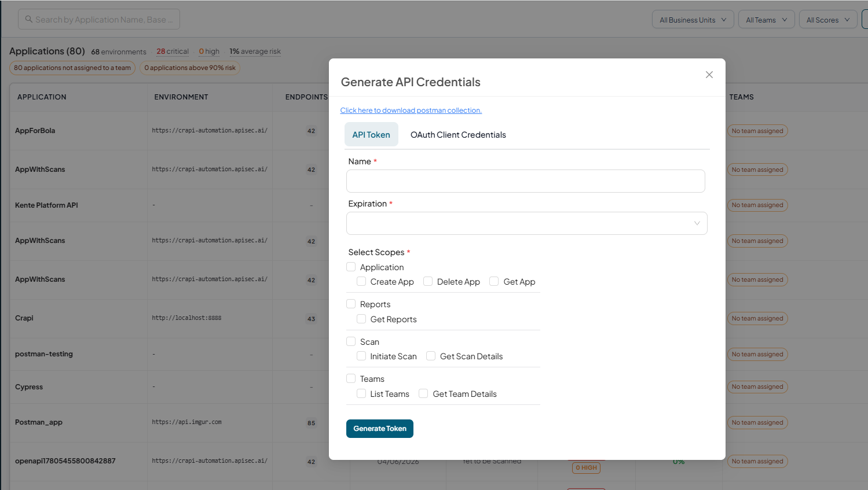Screen dimensions: 868x490
Task: Click the search magnifier icon
Action: coord(29,19)
